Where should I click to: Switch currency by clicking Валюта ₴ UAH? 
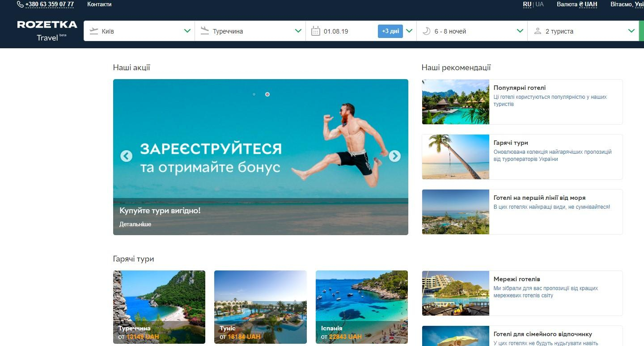click(x=576, y=4)
